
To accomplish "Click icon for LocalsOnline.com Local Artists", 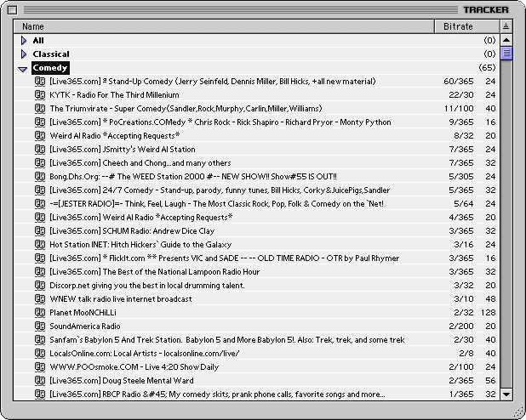I will pos(40,354).
